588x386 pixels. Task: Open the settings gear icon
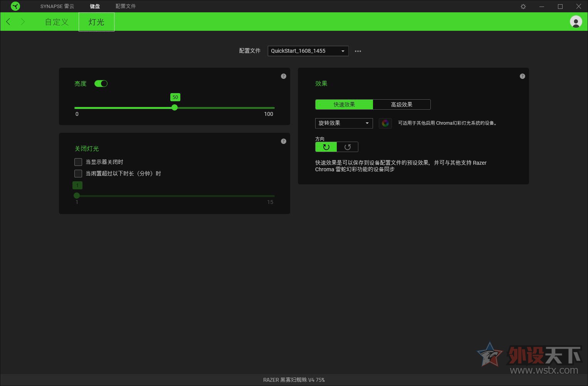[523, 7]
